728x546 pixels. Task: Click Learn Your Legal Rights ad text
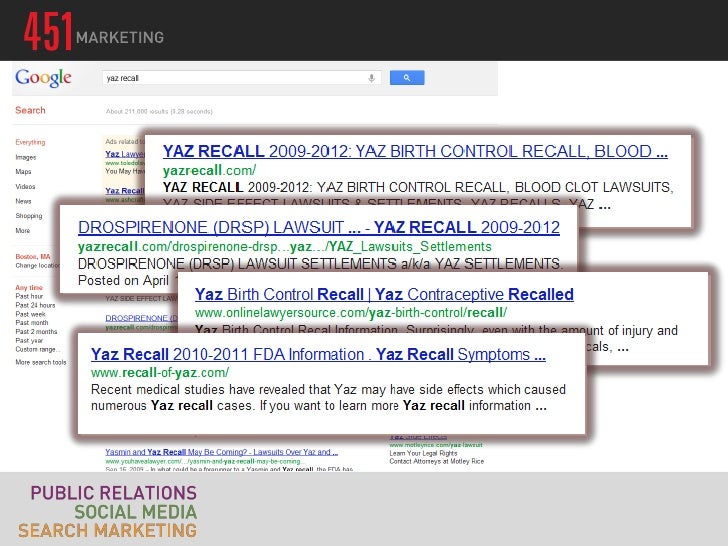(423, 453)
